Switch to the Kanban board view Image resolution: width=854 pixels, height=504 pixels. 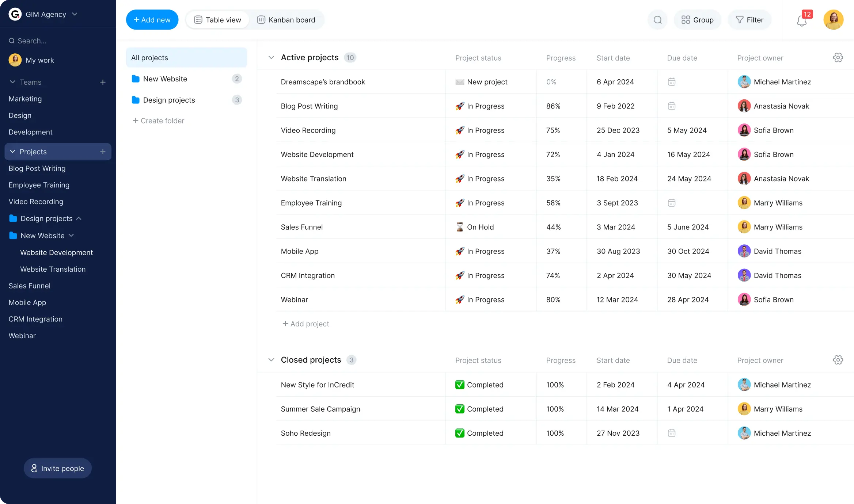pos(287,20)
